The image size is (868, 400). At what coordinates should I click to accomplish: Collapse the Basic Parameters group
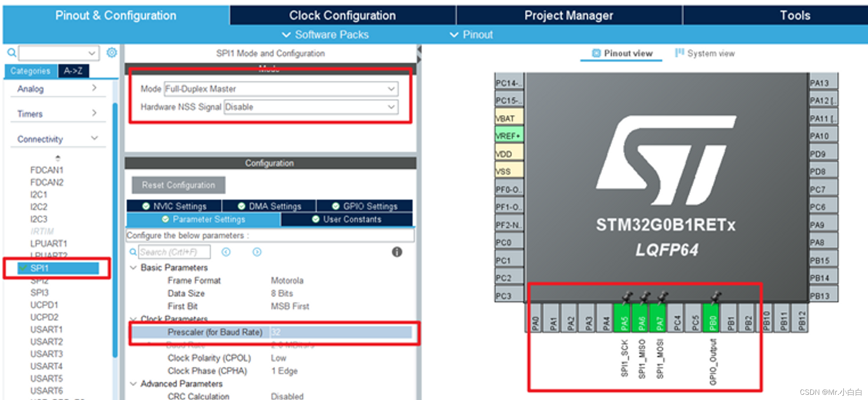click(134, 268)
